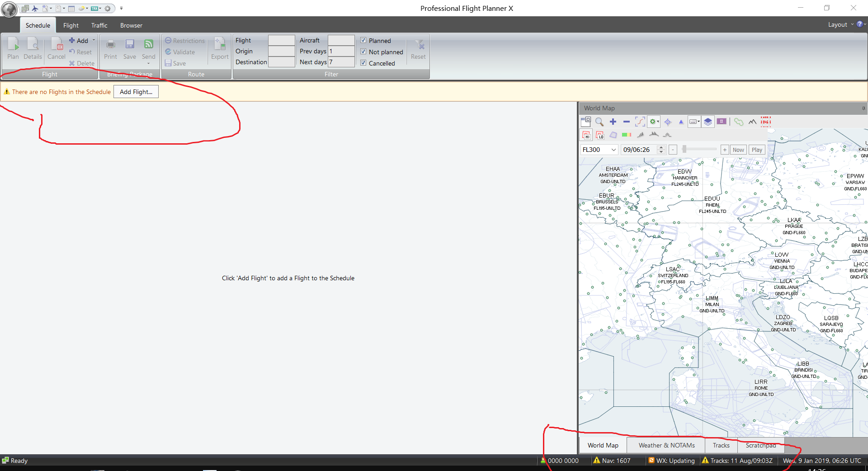Screen dimensions: 868x471
Task: Open settings gear in quick access toolbar
Action: click(x=108, y=8)
